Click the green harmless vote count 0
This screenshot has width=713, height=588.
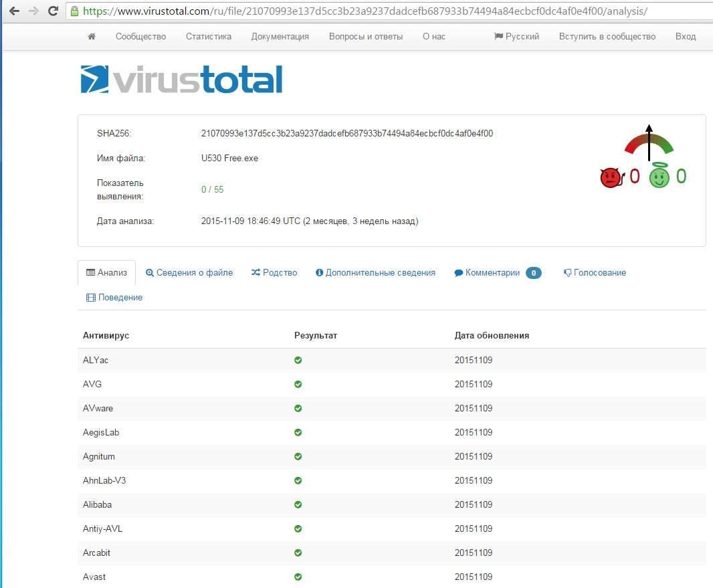(x=681, y=176)
